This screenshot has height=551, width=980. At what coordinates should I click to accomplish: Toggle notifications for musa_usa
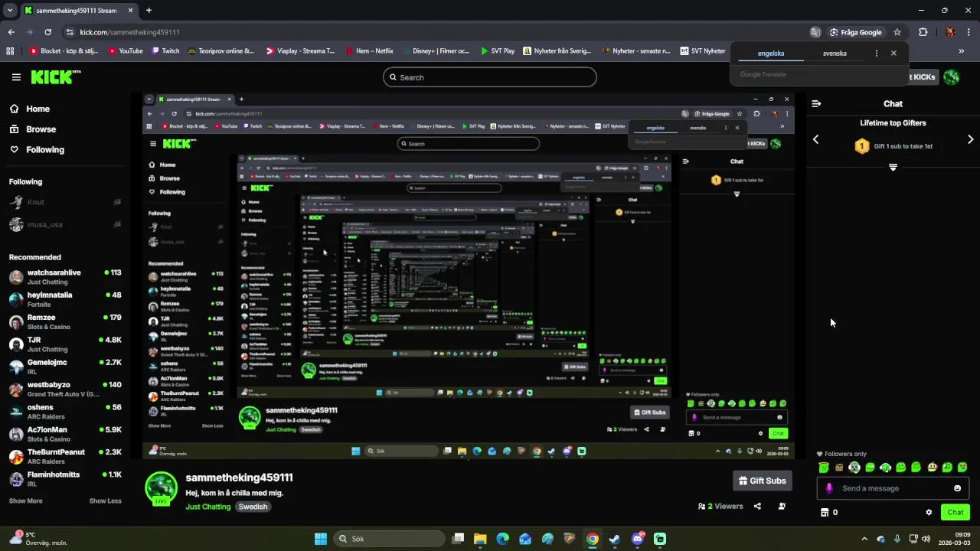tap(117, 224)
